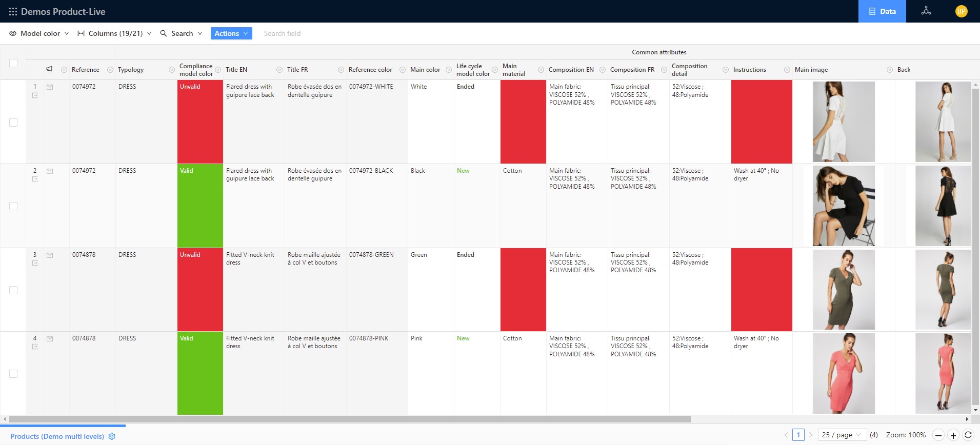Switch to the Data tab
Screen dimensions: 980x445
(x=882, y=11)
